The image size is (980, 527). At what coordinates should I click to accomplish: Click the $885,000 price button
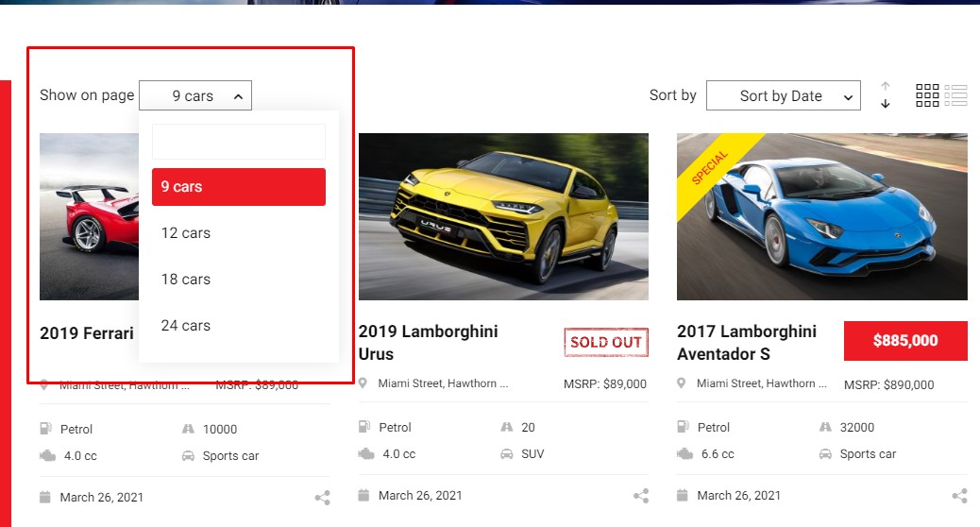[904, 341]
